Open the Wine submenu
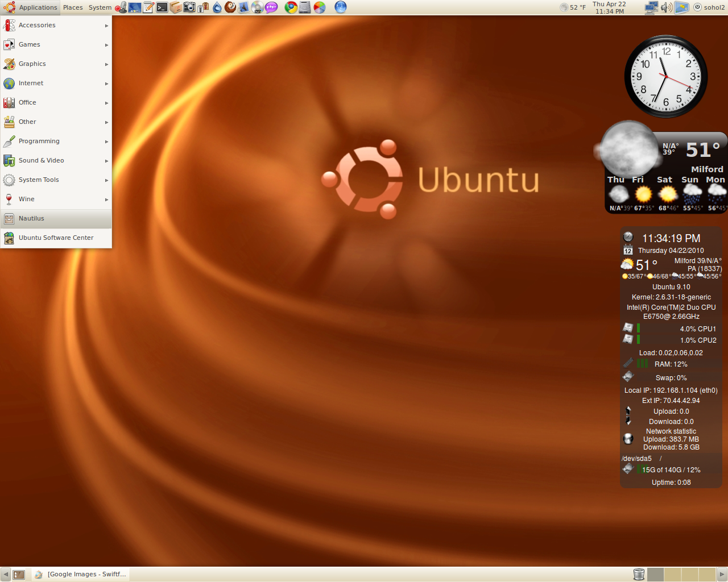Screen dimensions: 728x582 click(x=56, y=199)
